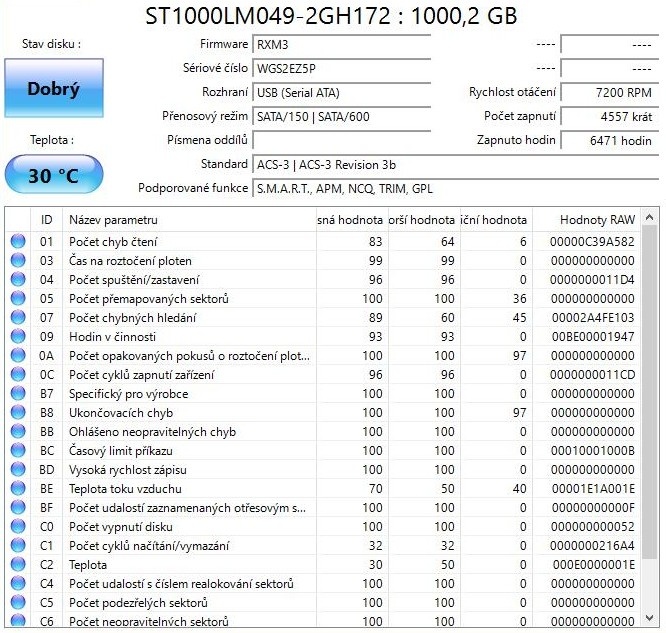Select the row Ohlášeno neopravitelných chyb

323,431
